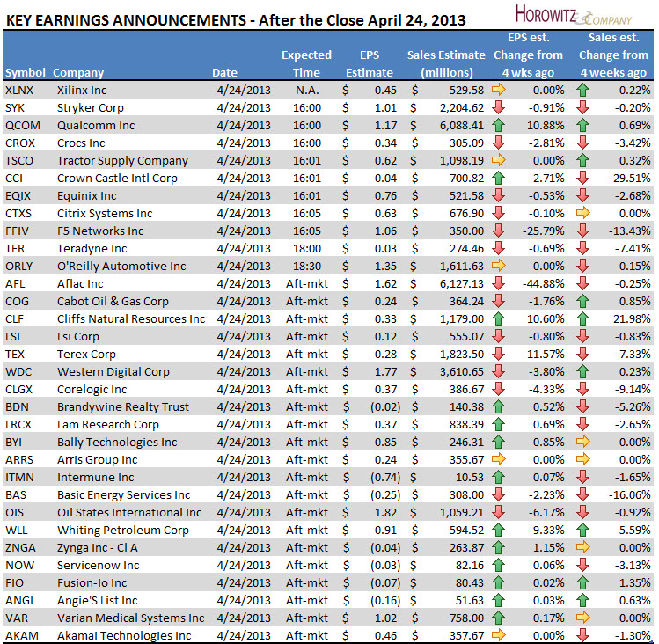Click green sales arrow for Whiting Petroleum
Viewport: 659px width, 644px height.
pyautogui.click(x=583, y=531)
